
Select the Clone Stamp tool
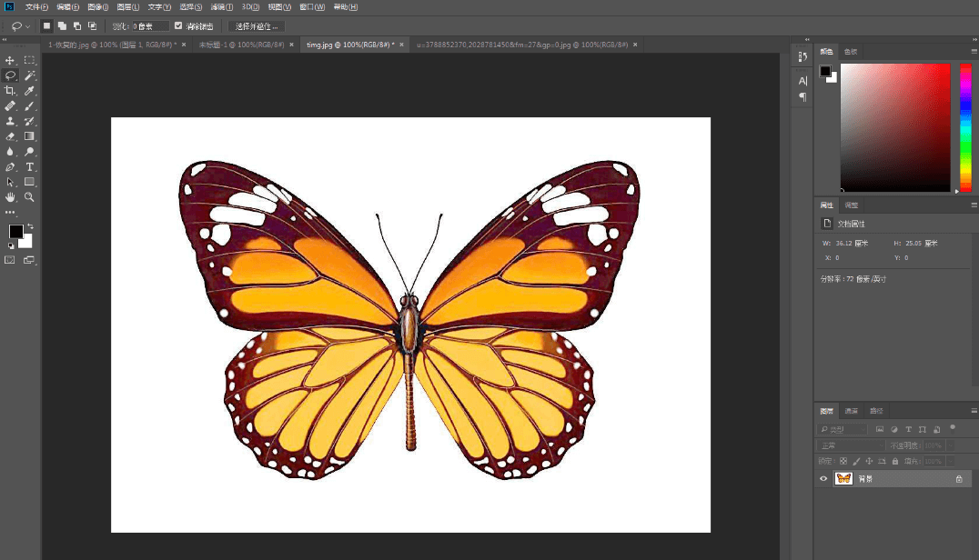point(10,121)
